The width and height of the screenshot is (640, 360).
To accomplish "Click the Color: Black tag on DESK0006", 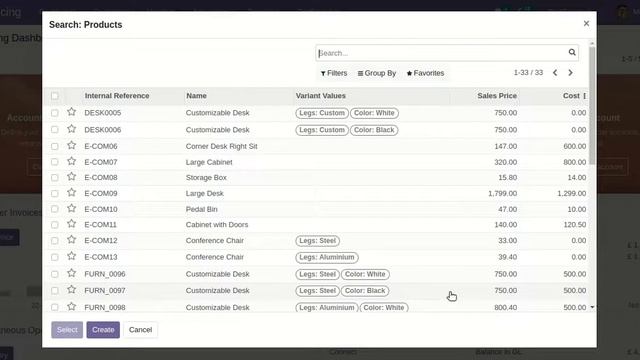I will pyautogui.click(x=374, y=130).
